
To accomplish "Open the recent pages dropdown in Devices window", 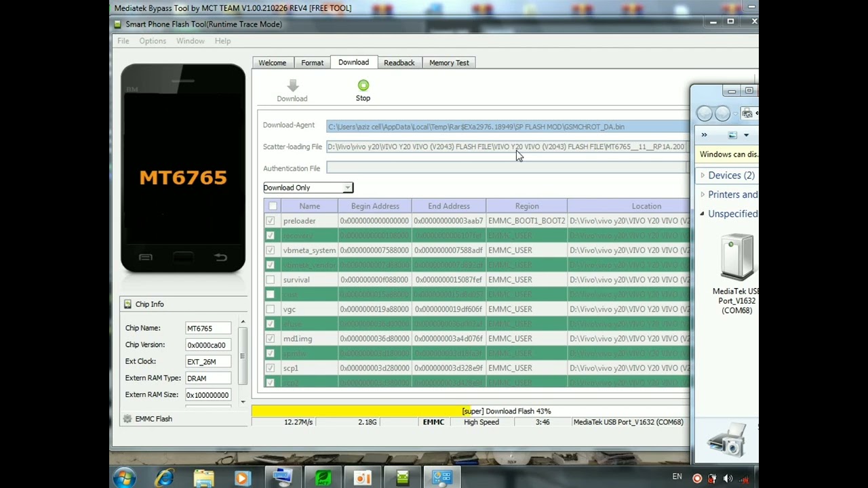I will click(x=736, y=113).
